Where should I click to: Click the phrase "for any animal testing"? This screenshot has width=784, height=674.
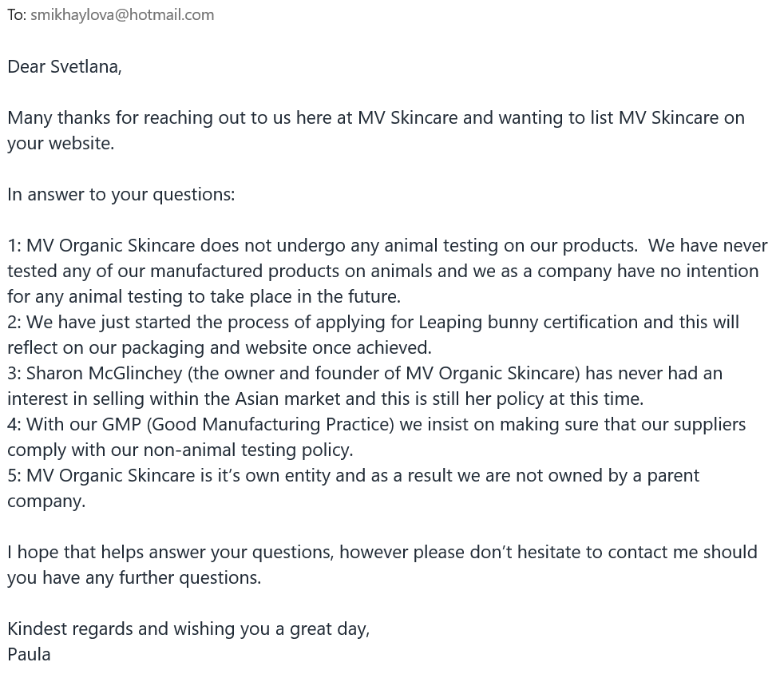pyautogui.click(x=96, y=296)
